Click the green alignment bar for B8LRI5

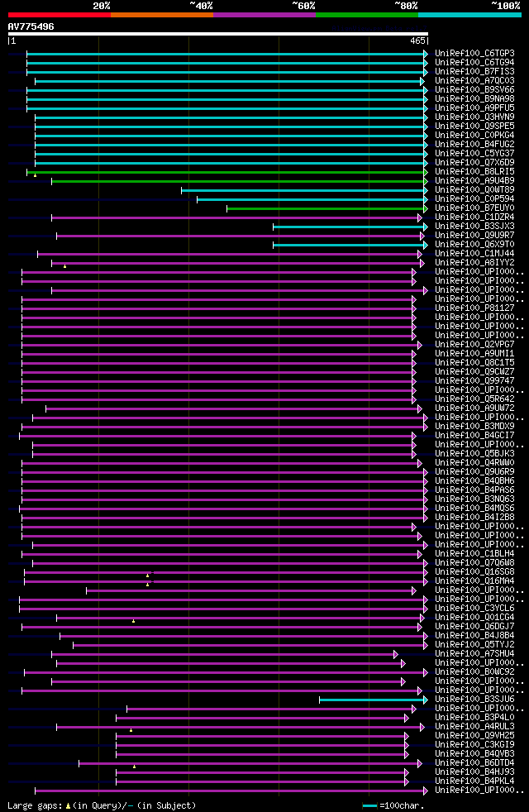pyautogui.click(x=227, y=172)
